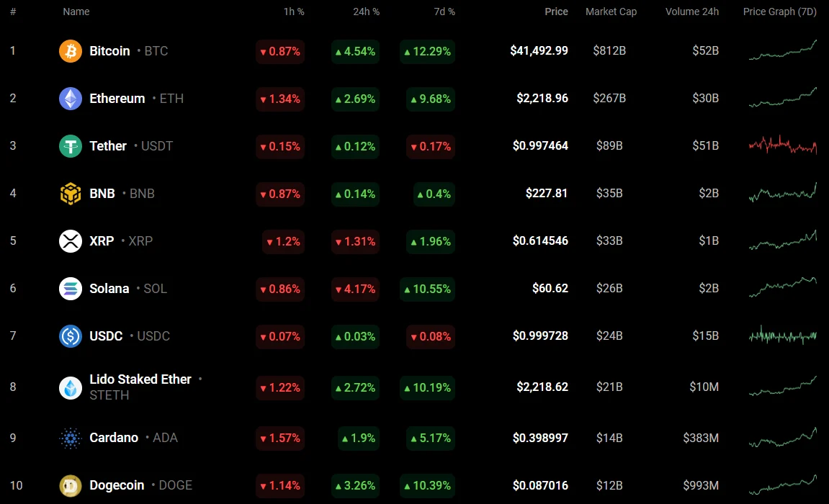Open the Bitcoin name link
The image size is (829, 504).
pos(109,51)
